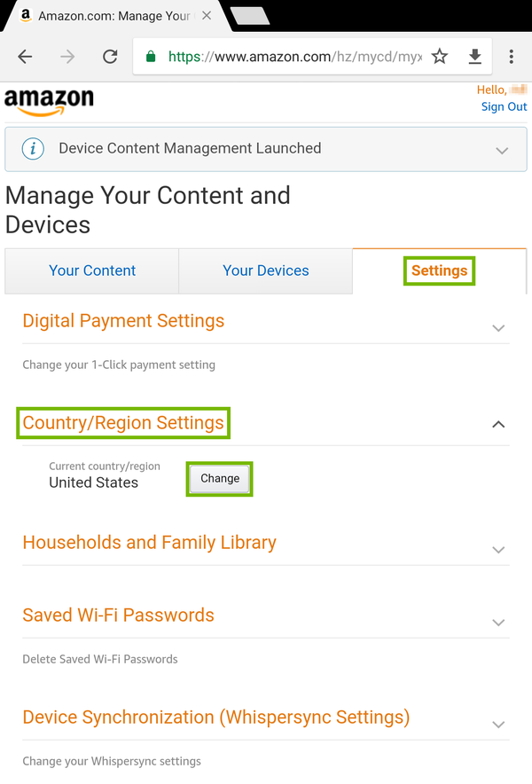Viewport: 532px width, 784px height.
Task: Click the forward arrow in the browser
Action: coord(67,56)
